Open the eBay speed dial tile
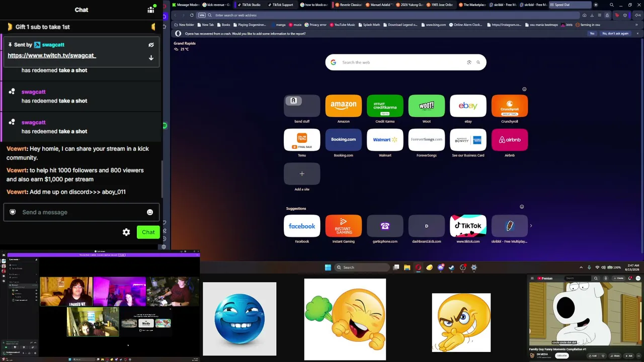Image resolution: width=644 pixels, height=362 pixels. 468,106
